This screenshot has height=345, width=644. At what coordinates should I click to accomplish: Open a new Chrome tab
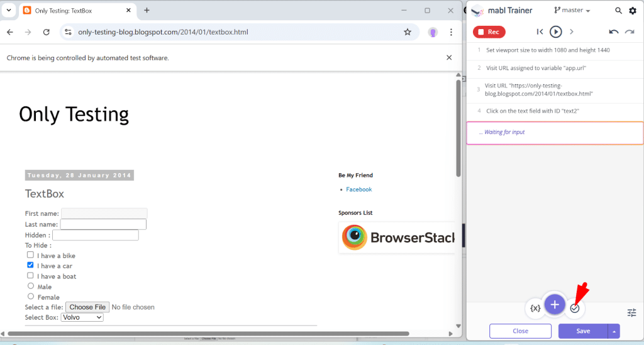147,10
